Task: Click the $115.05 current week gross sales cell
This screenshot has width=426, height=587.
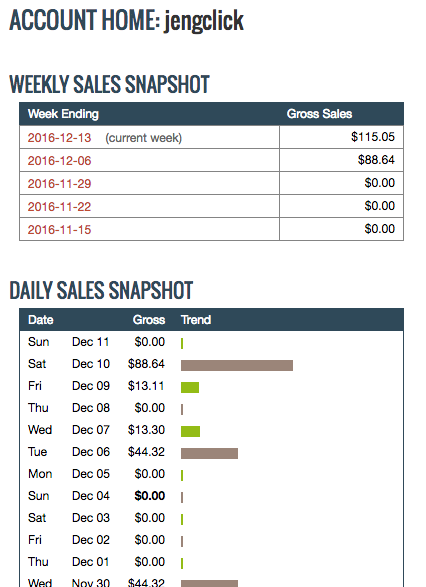Action: [x=372, y=137]
